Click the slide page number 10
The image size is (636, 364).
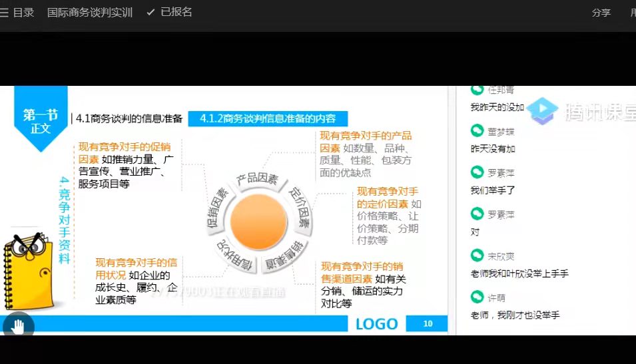click(428, 324)
